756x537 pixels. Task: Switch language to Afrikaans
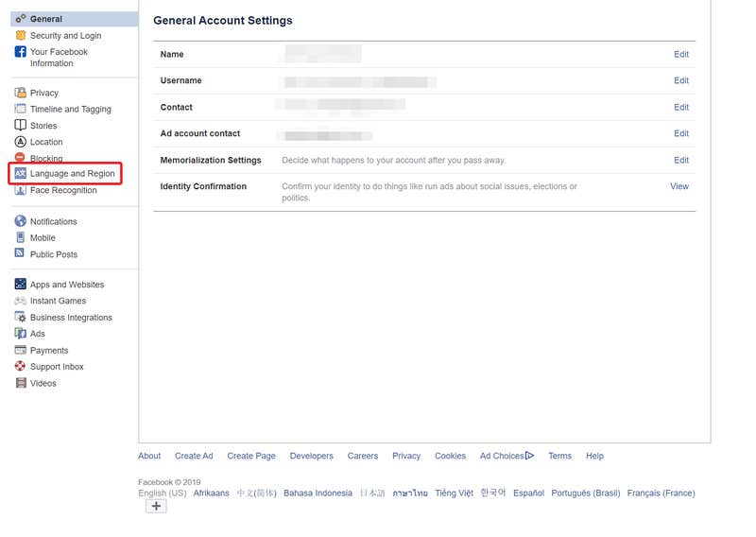[x=211, y=494]
